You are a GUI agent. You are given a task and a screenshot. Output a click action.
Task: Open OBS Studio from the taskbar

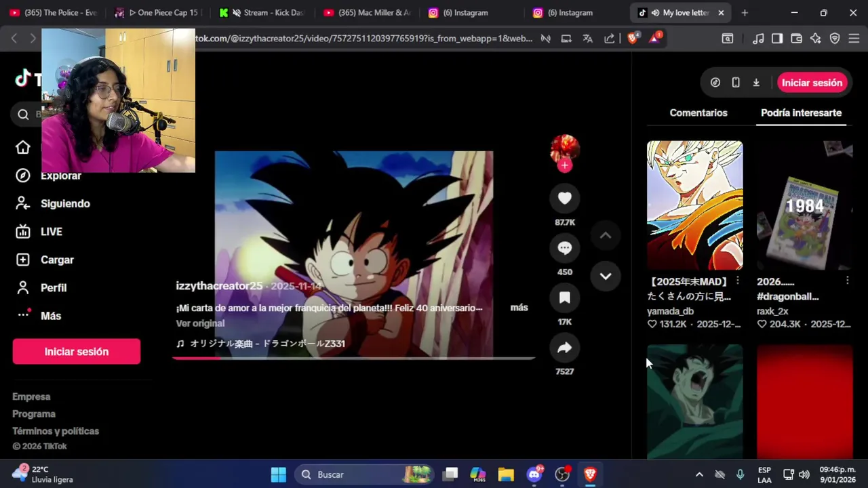coord(562,474)
